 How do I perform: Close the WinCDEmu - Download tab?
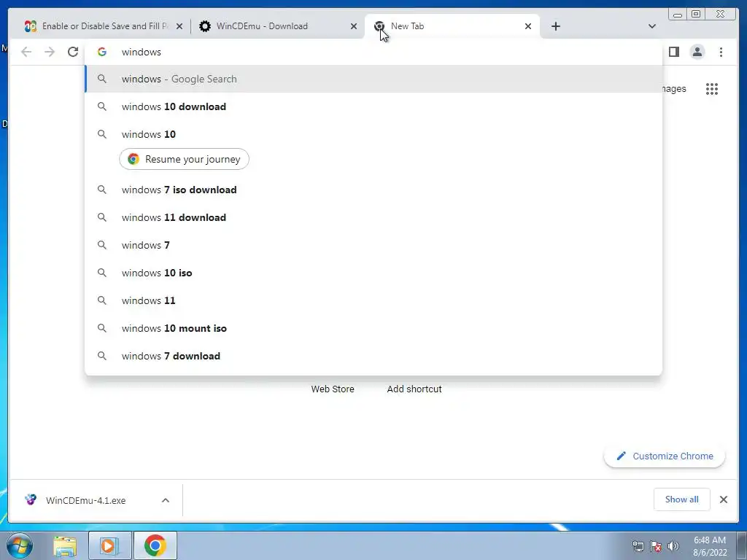point(354,26)
